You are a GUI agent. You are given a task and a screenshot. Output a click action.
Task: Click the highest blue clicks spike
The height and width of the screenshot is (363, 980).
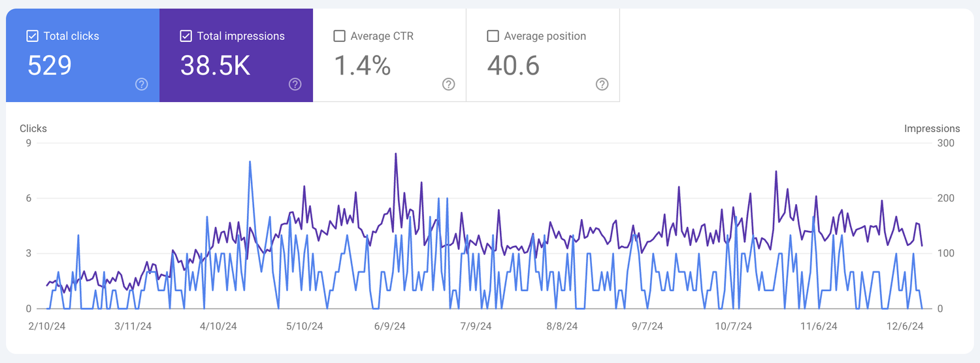point(250,162)
